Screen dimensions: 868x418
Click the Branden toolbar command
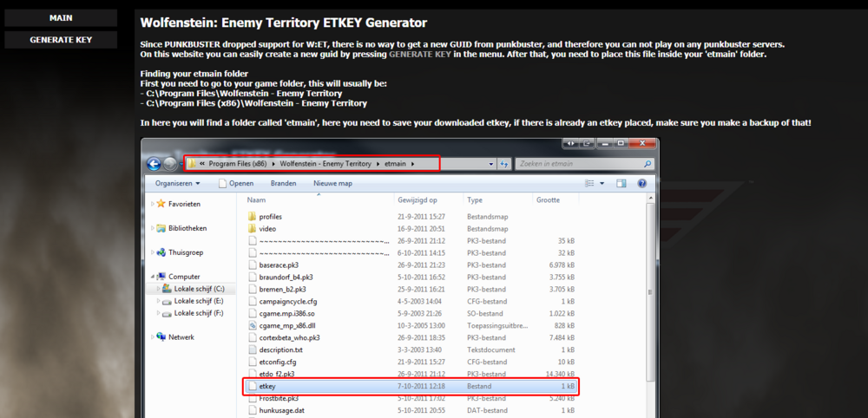click(284, 183)
